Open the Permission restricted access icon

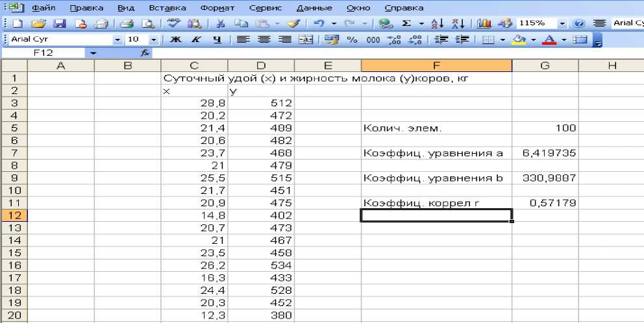pos(80,23)
